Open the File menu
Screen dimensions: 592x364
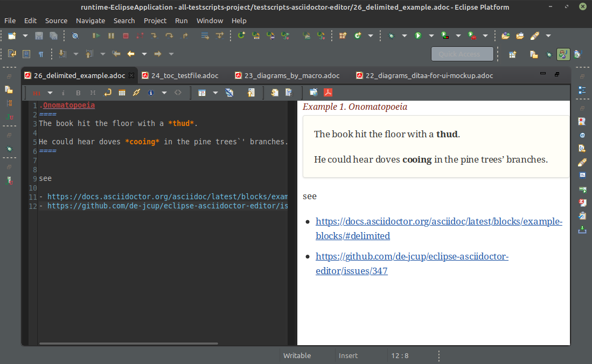10,21
